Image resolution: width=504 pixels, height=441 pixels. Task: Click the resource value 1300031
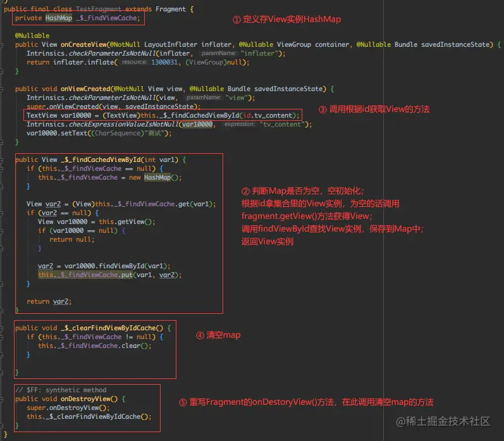pyautogui.click(x=164, y=63)
